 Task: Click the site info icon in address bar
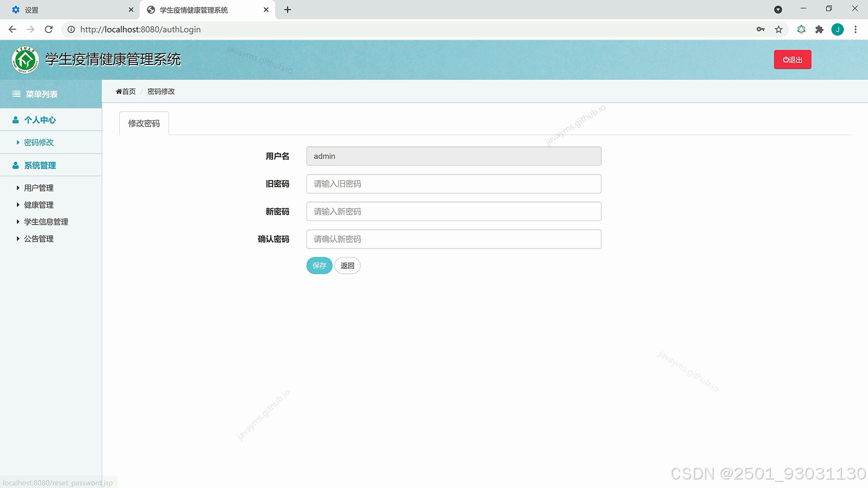click(71, 29)
